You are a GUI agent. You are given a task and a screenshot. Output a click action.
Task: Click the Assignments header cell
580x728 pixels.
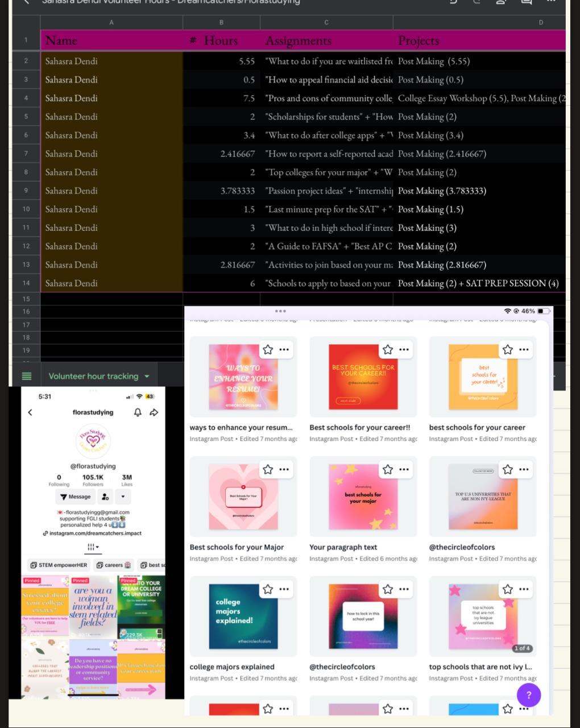pyautogui.click(x=326, y=40)
